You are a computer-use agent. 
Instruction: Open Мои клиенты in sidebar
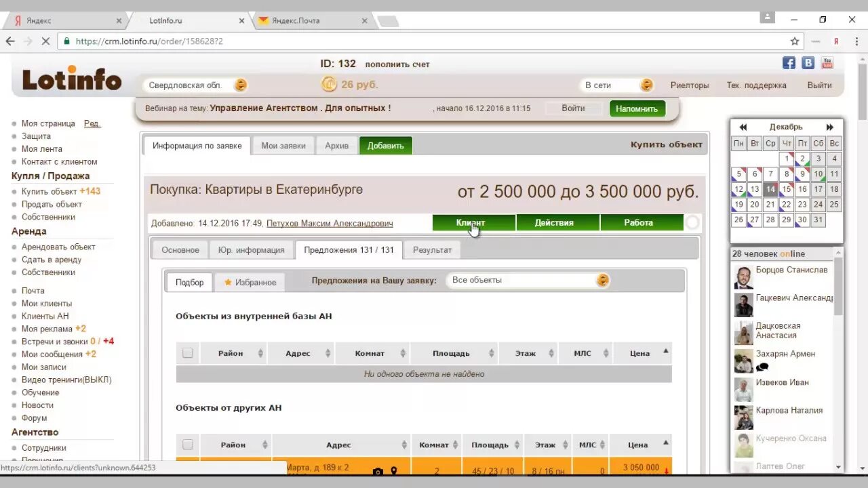coord(47,304)
